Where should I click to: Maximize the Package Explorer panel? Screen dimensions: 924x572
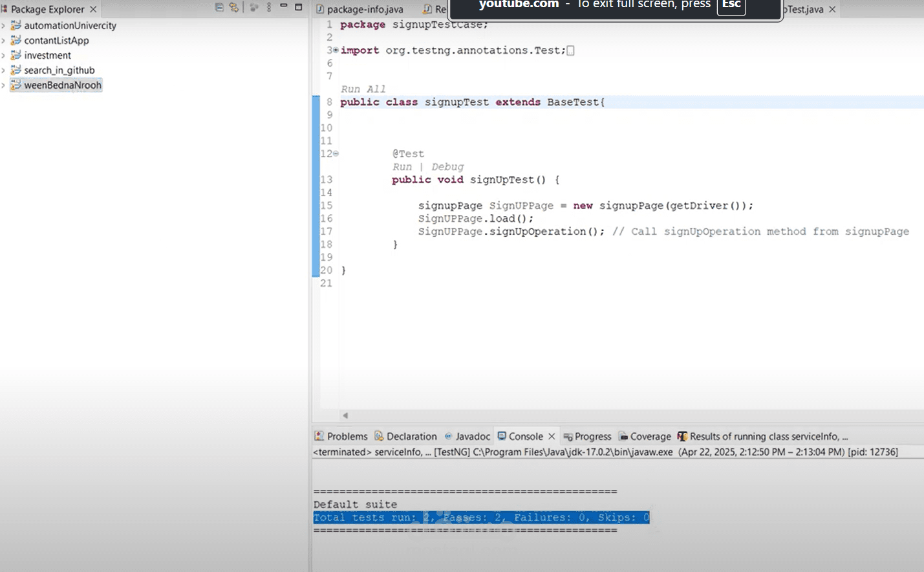pyautogui.click(x=298, y=7)
